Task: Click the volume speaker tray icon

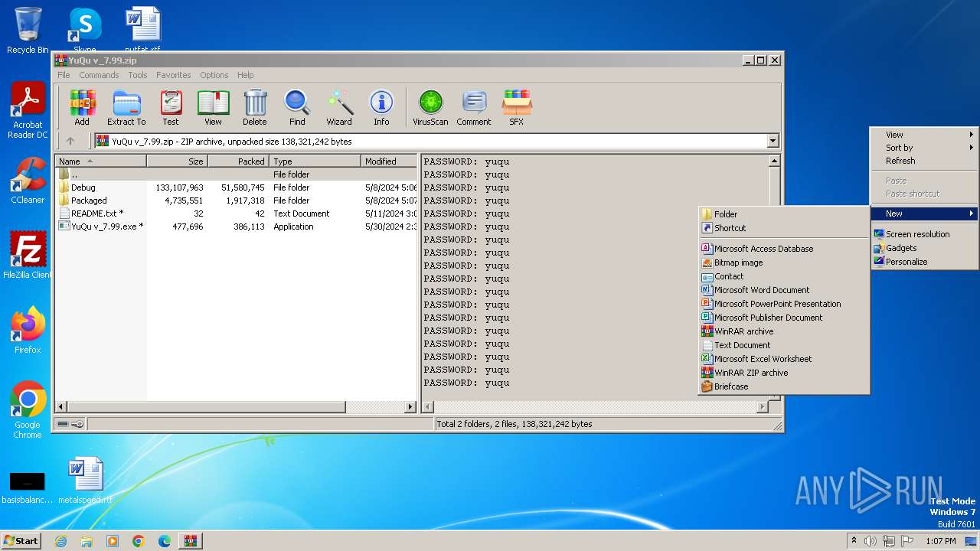Action: (x=871, y=541)
